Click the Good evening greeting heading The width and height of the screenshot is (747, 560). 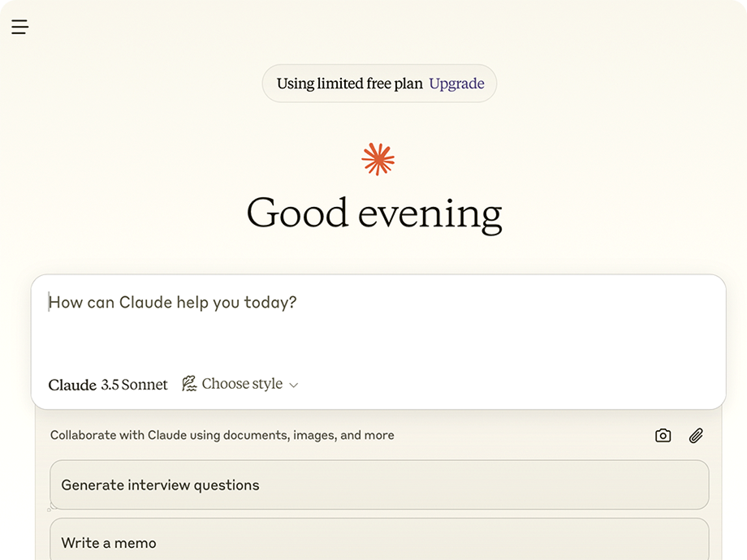click(374, 214)
